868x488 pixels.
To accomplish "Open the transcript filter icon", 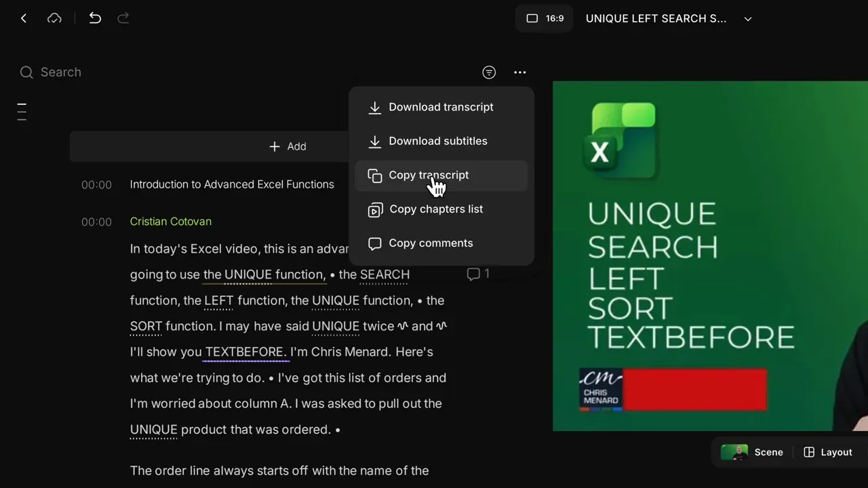I will pyautogui.click(x=489, y=72).
